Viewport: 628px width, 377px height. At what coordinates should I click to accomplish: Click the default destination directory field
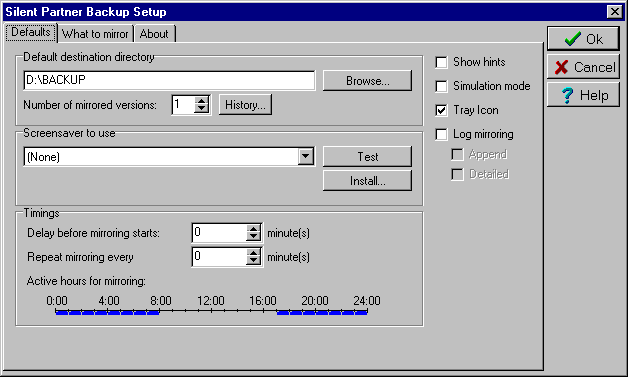169,80
